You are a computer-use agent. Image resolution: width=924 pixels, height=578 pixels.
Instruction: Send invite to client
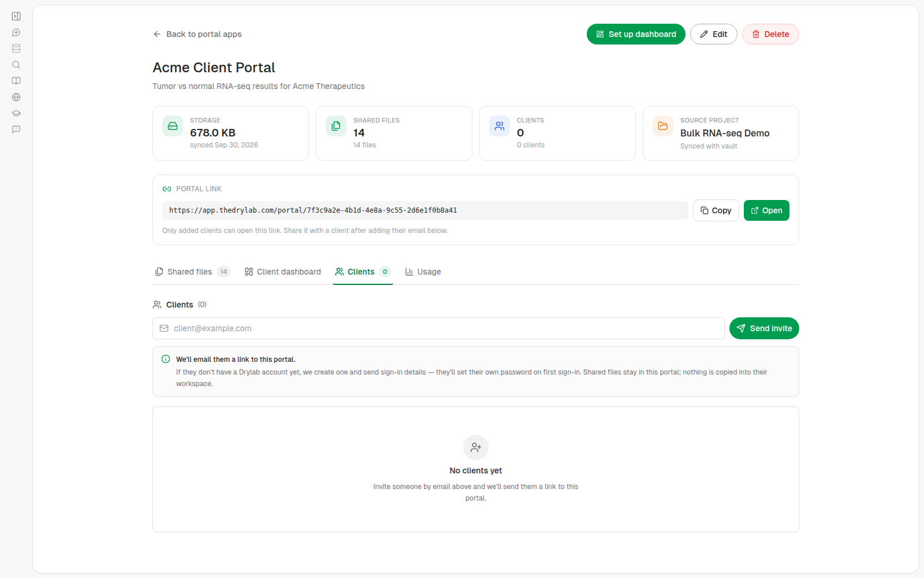tap(764, 328)
